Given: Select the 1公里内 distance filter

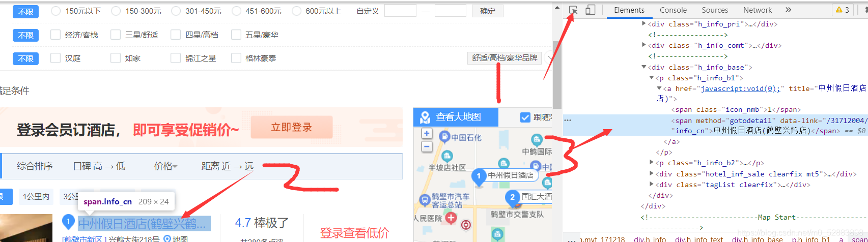Looking at the screenshot, I should click(x=36, y=196).
